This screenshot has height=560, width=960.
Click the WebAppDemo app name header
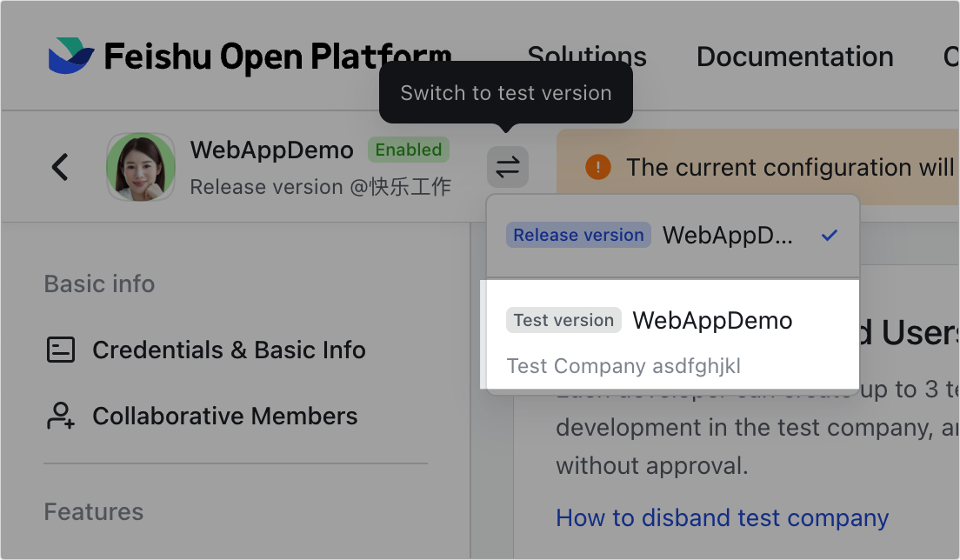[x=272, y=150]
